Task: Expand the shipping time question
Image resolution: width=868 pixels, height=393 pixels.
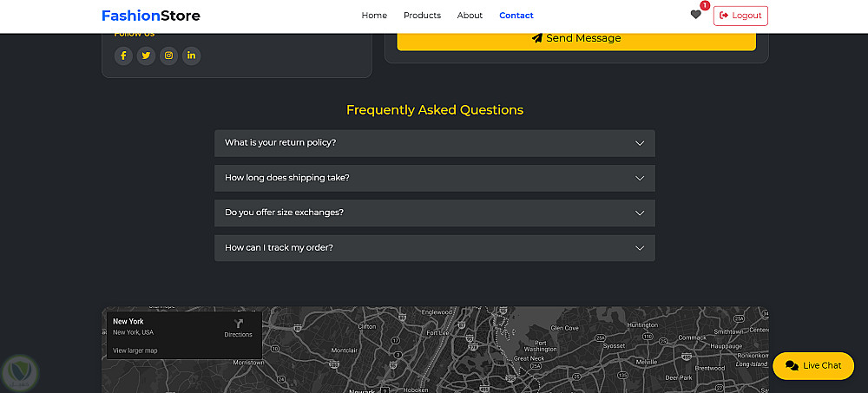Action: point(434,178)
